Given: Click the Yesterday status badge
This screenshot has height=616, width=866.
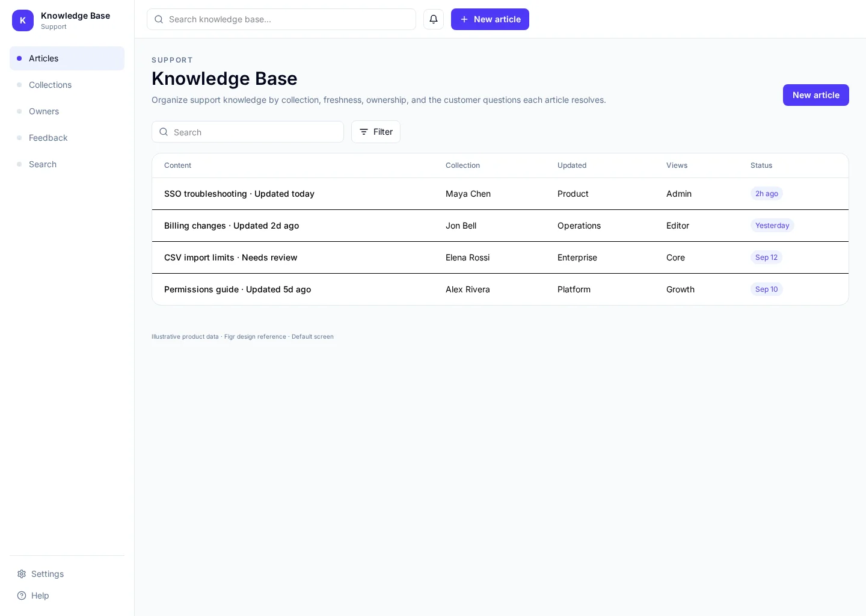Looking at the screenshot, I should (772, 226).
